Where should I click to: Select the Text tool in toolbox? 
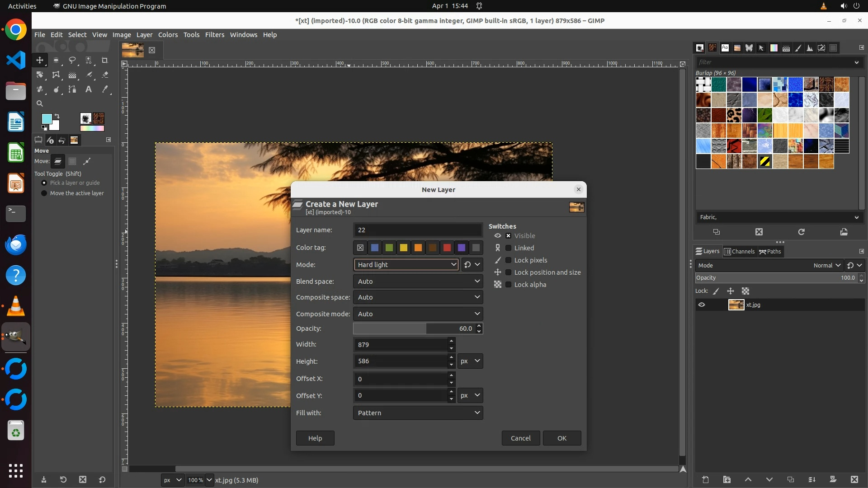click(89, 89)
